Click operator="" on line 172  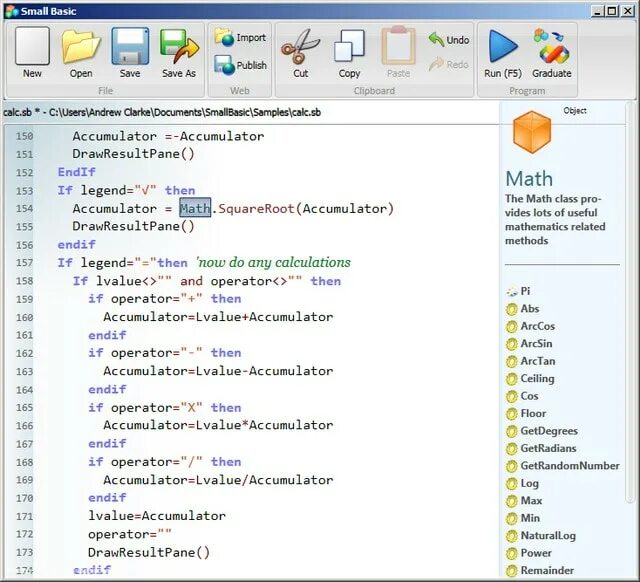click(130, 534)
